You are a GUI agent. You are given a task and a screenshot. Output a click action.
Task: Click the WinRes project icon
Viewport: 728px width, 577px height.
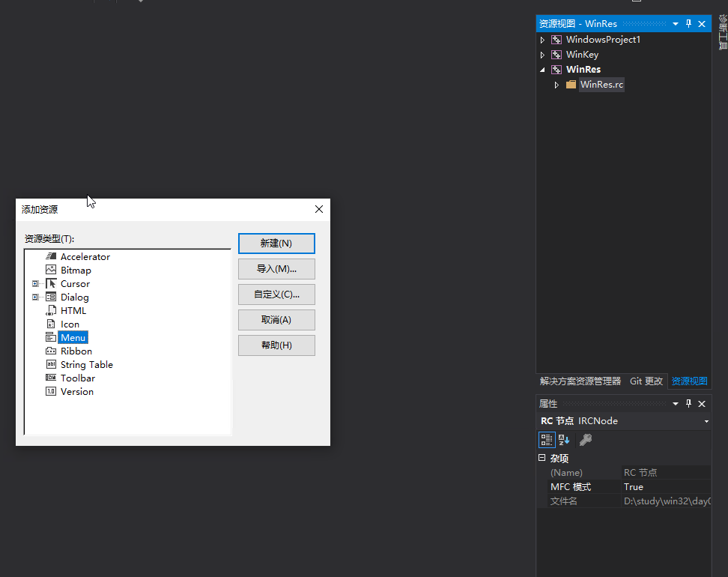tap(556, 69)
